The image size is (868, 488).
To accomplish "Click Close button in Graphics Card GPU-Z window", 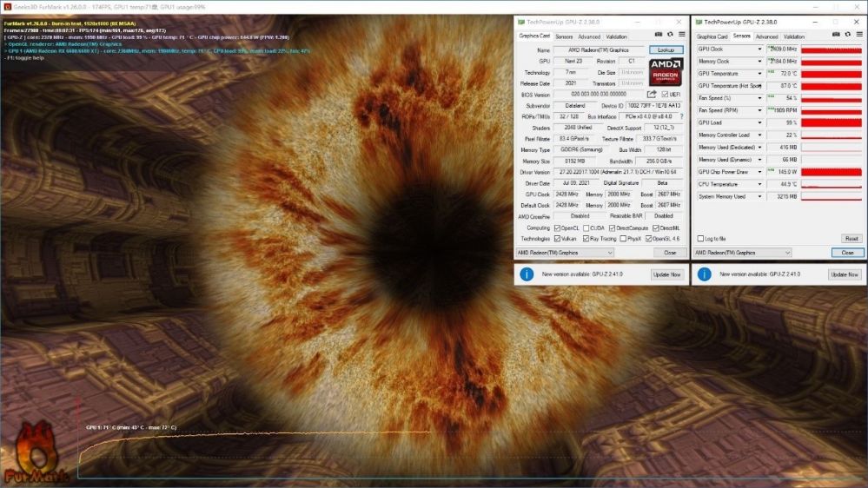I will tap(670, 253).
